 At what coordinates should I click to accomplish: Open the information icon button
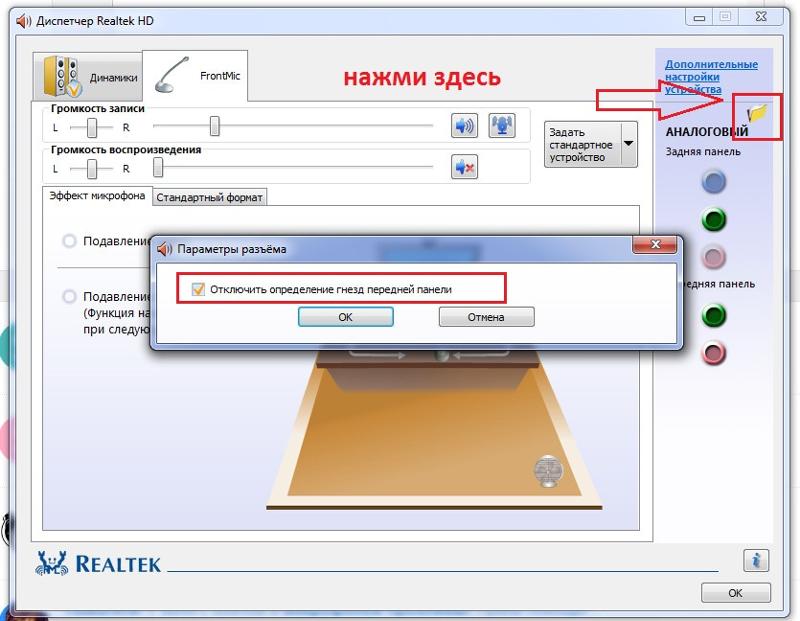(756, 560)
